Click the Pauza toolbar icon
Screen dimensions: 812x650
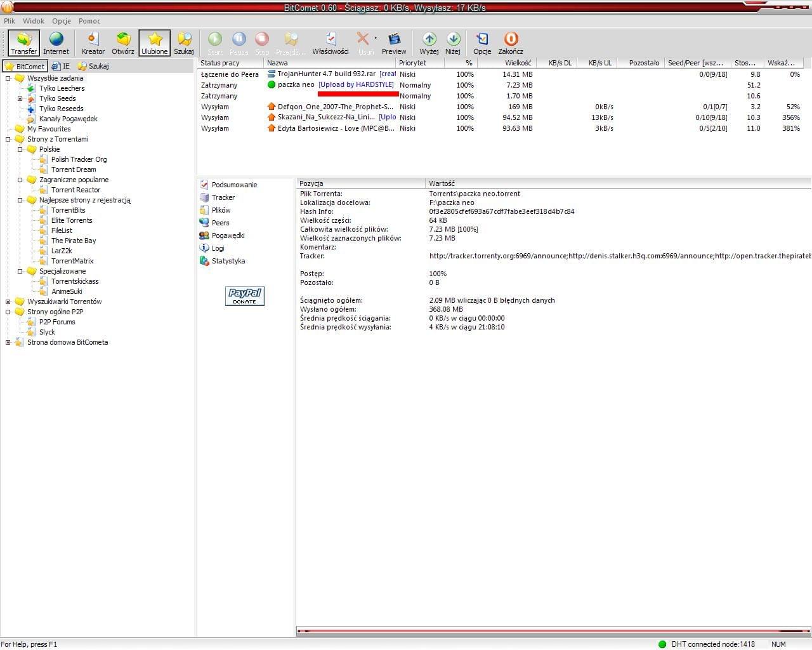pyautogui.click(x=239, y=43)
